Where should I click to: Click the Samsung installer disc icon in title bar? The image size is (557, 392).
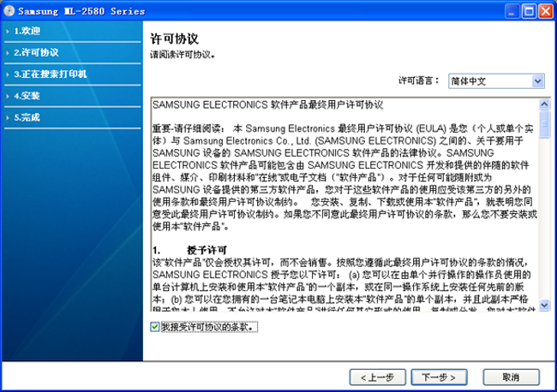[9, 10]
